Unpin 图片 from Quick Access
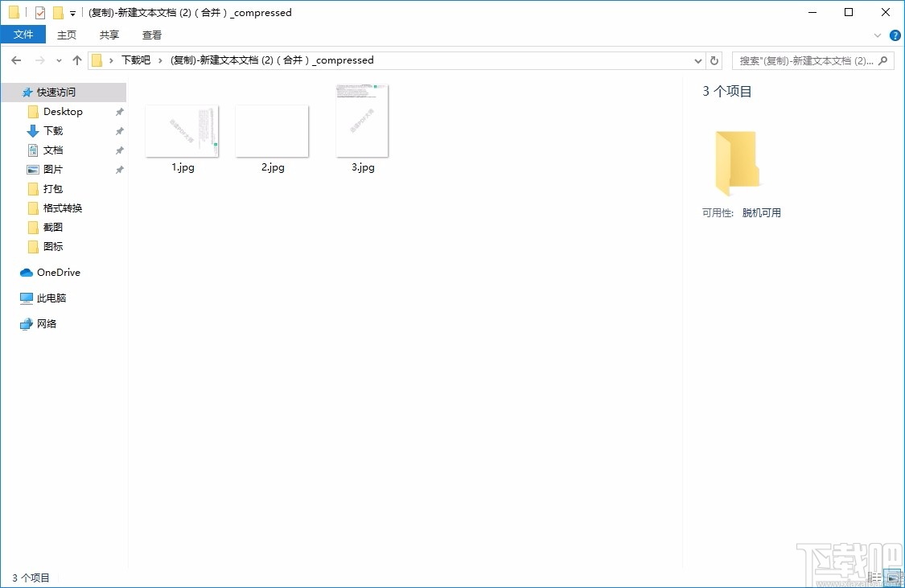The image size is (905, 588). click(x=119, y=170)
